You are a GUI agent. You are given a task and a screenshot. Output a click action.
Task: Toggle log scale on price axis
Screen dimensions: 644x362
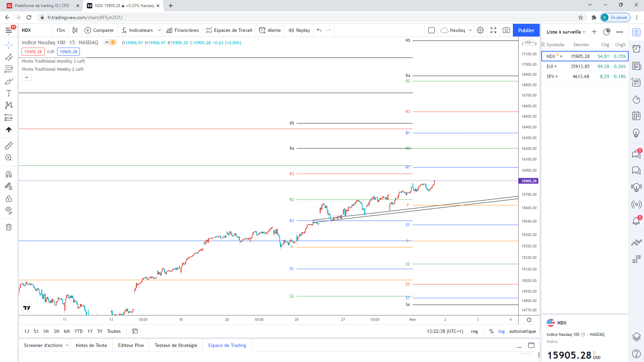click(501, 331)
